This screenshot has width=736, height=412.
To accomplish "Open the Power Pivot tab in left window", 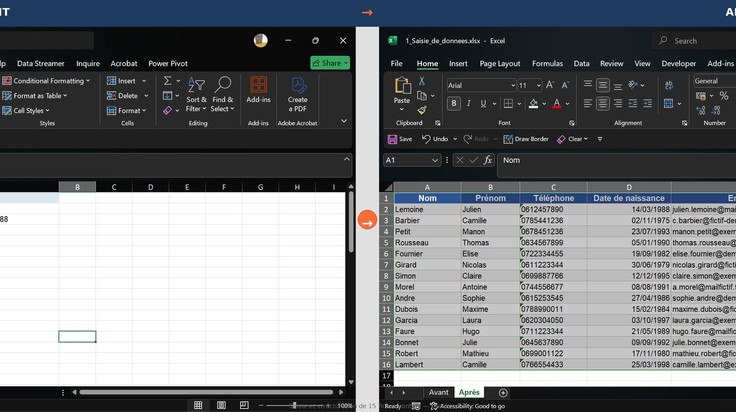I will pyautogui.click(x=168, y=63).
